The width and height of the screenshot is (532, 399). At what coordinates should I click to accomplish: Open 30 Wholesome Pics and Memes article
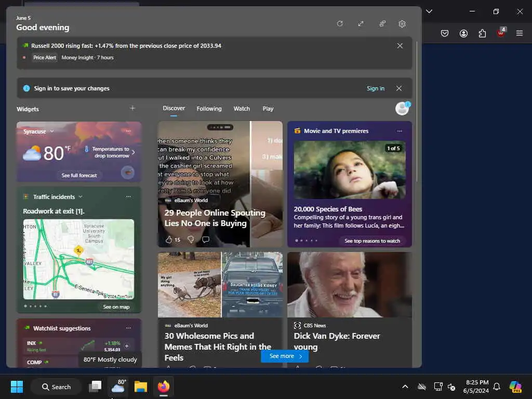(x=218, y=347)
